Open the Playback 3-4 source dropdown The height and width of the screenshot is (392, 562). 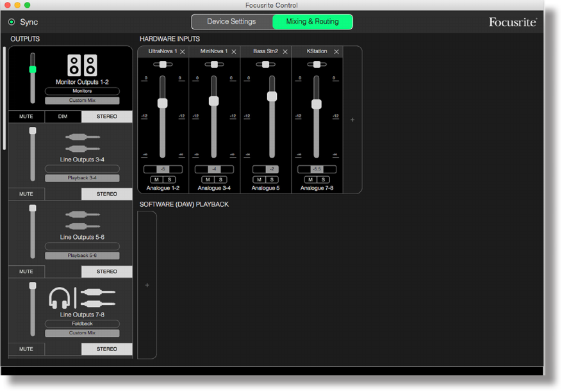82,178
